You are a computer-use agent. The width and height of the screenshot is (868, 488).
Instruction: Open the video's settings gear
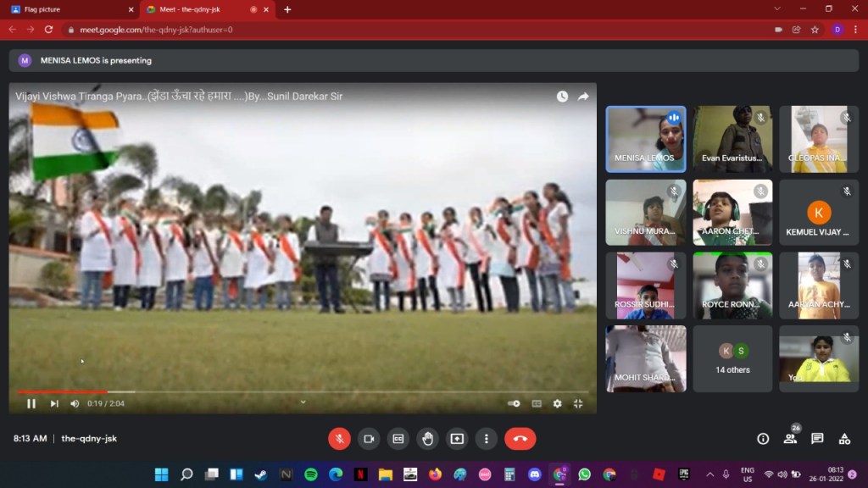[557, 403]
